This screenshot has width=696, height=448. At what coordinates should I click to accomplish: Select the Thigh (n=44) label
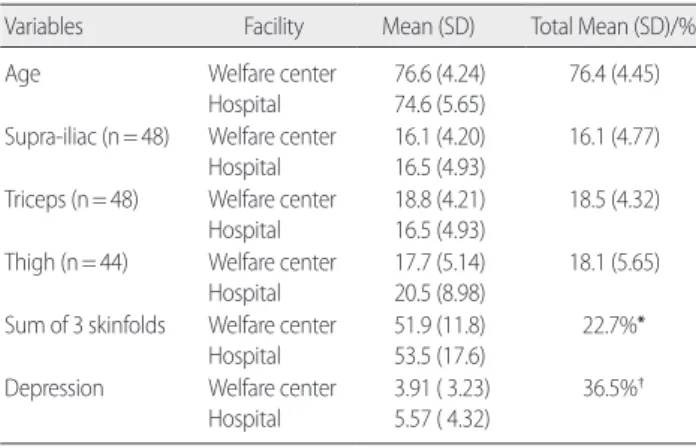pyautogui.click(x=66, y=262)
